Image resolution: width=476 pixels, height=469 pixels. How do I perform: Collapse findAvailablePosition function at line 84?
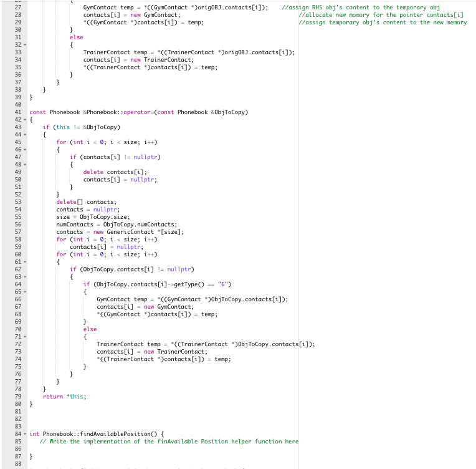point(25,434)
